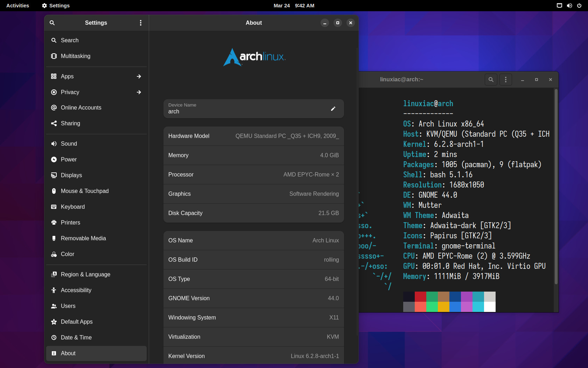Screen dimensions: 588x368
Task: Edit device name with pencil icon
Action: point(333,109)
